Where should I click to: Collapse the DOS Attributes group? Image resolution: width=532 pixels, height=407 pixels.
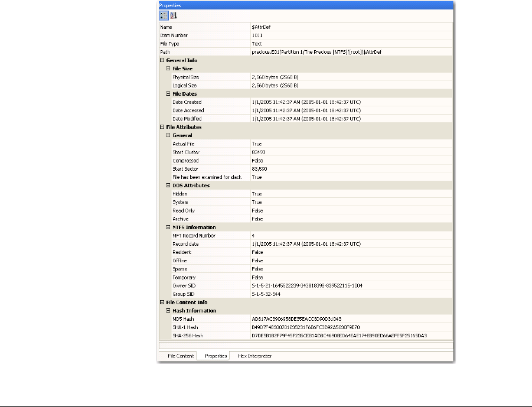pyautogui.click(x=168, y=185)
